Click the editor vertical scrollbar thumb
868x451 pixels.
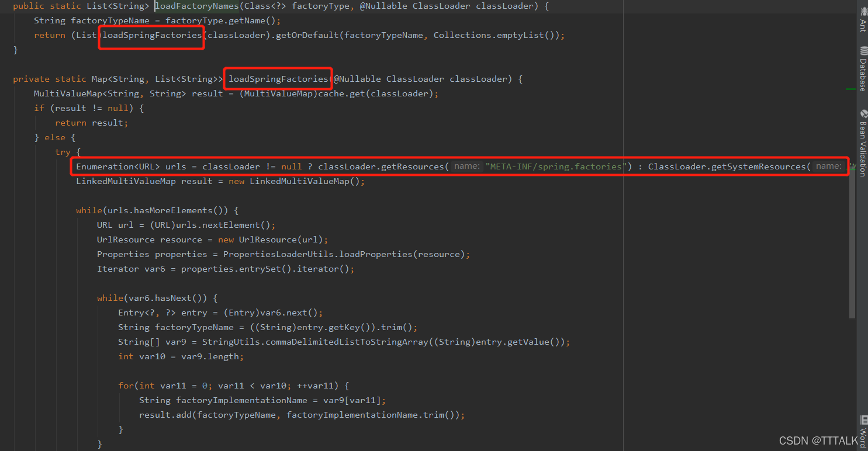(x=852, y=245)
